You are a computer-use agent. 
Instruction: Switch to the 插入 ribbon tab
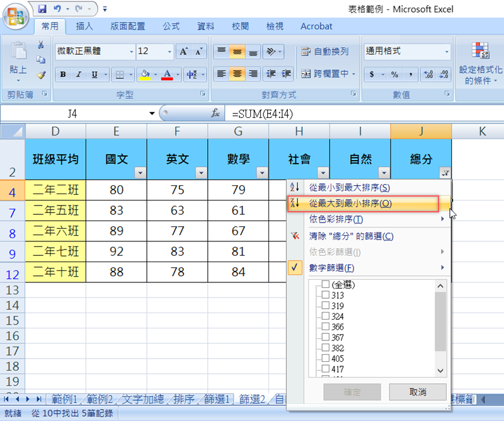click(84, 26)
